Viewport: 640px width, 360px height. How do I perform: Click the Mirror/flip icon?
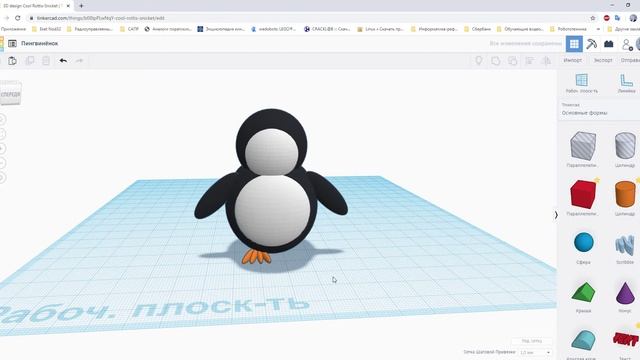(546, 61)
